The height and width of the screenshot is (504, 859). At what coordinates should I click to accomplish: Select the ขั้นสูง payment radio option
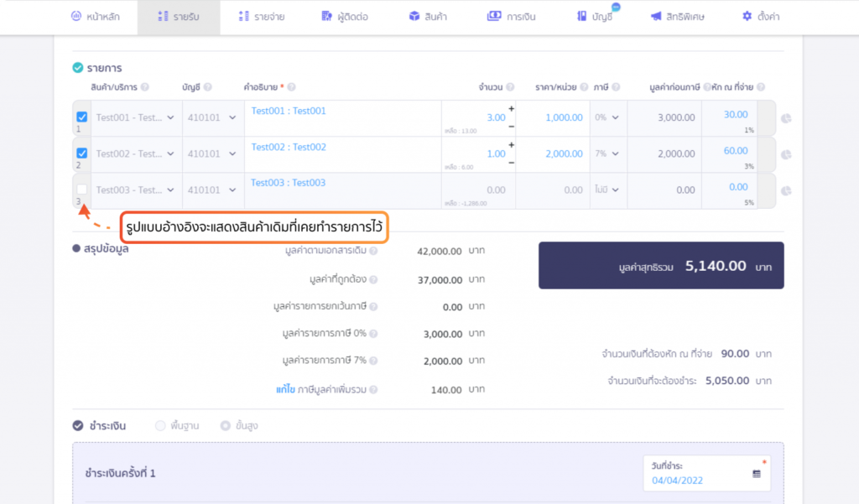pos(225,426)
